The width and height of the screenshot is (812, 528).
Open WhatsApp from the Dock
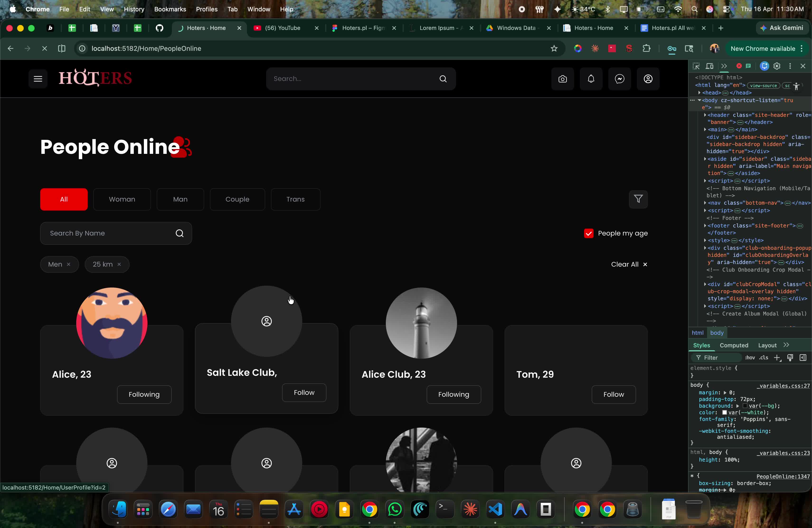pos(395,509)
